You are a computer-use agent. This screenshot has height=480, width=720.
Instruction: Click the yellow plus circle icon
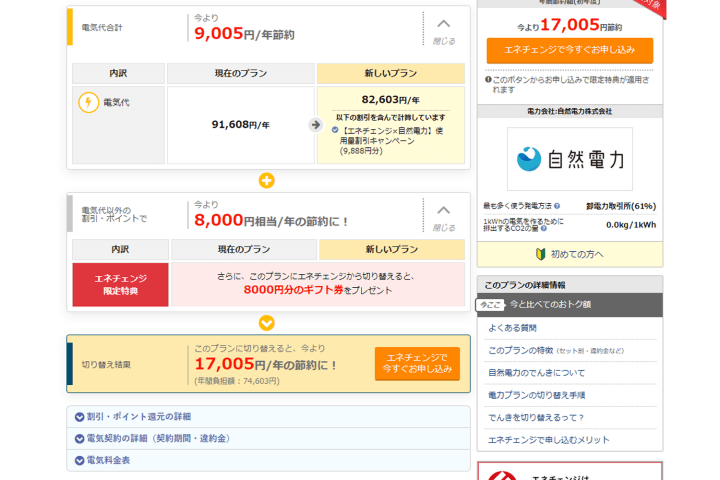click(267, 181)
